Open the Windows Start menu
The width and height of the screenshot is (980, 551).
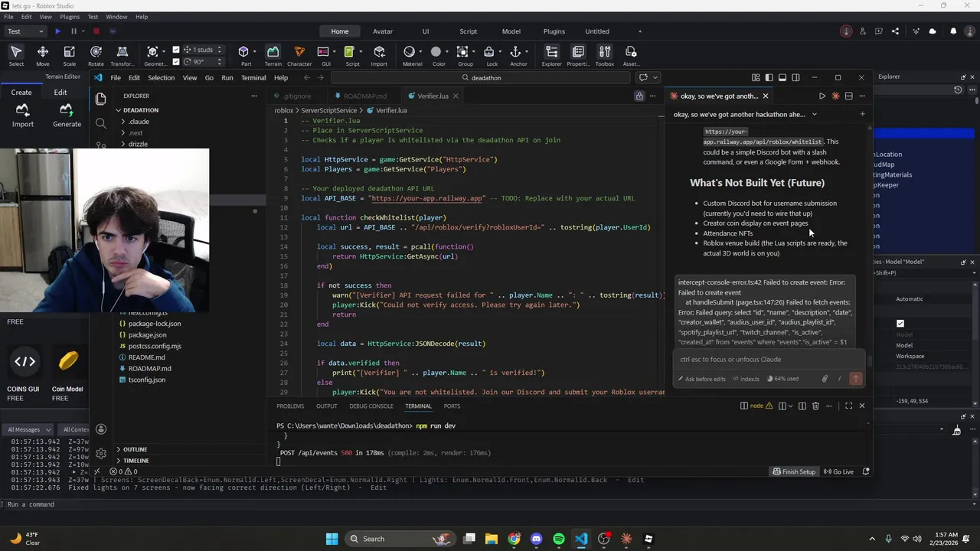[332, 539]
